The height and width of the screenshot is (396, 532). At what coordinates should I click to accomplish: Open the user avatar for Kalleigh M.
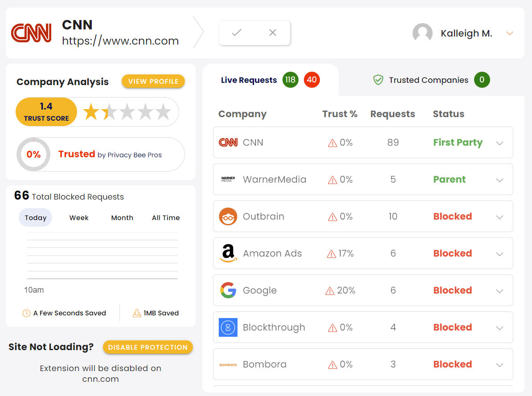(422, 33)
